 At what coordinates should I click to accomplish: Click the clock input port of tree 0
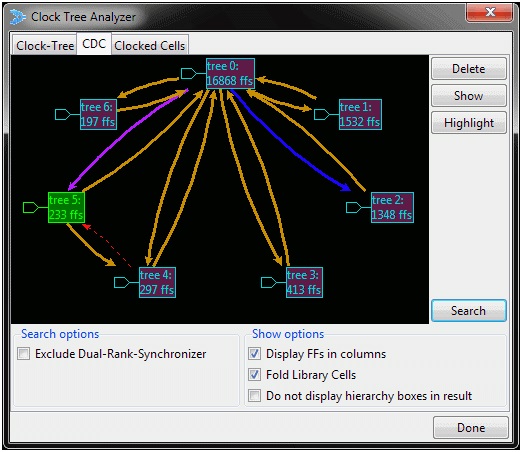click(189, 74)
